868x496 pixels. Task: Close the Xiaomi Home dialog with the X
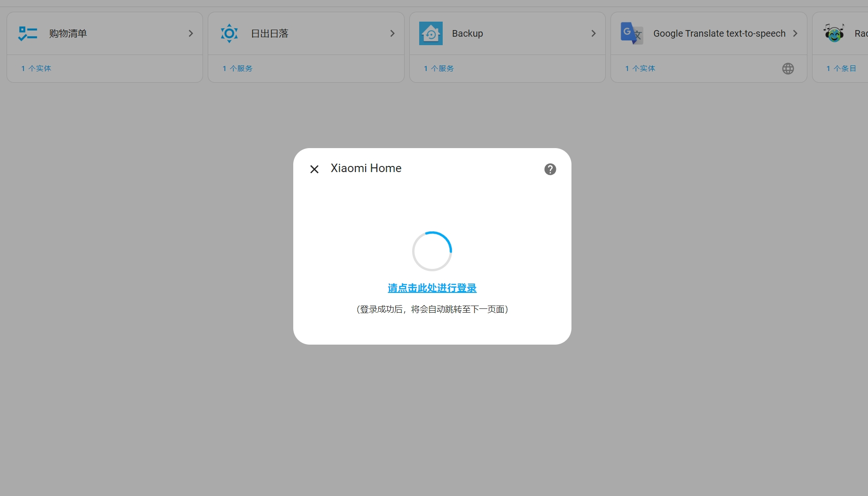(x=314, y=169)
